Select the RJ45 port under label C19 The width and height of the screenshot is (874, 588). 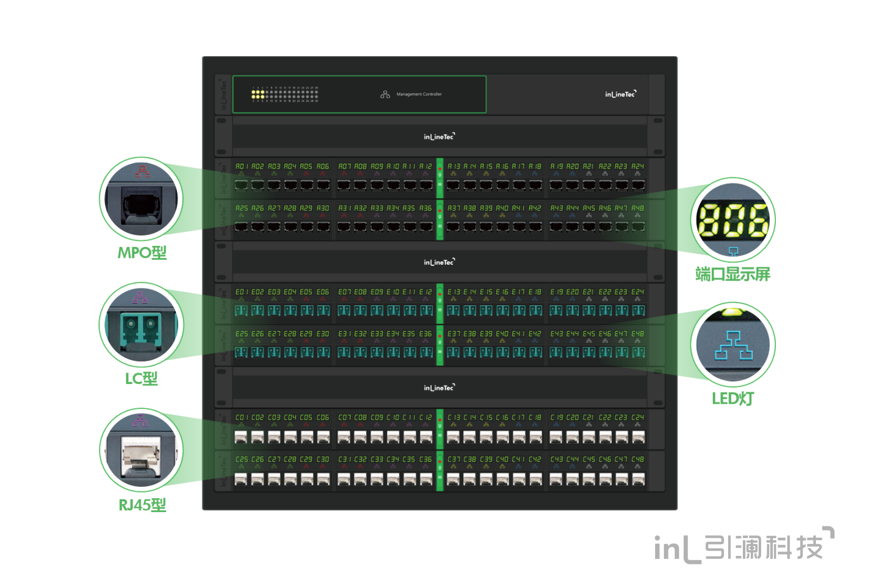556,437
